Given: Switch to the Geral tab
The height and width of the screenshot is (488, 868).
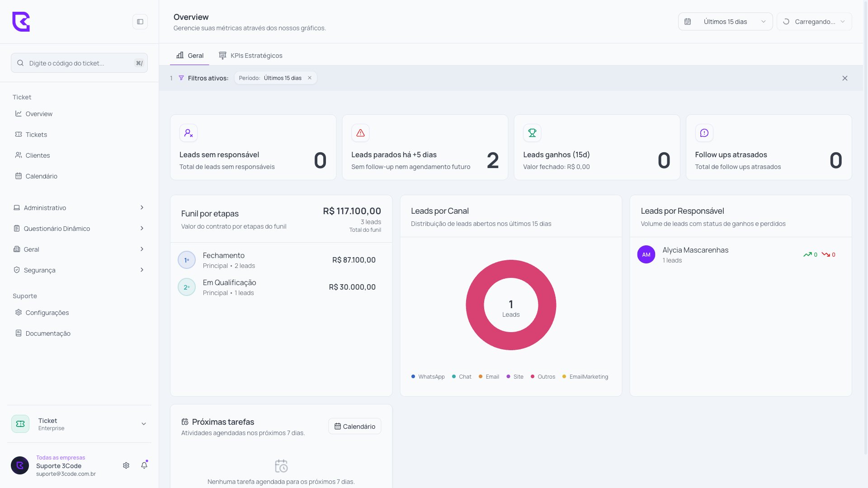Looking at the screenshot, I should pyautogui.click(x=190, y=56).
